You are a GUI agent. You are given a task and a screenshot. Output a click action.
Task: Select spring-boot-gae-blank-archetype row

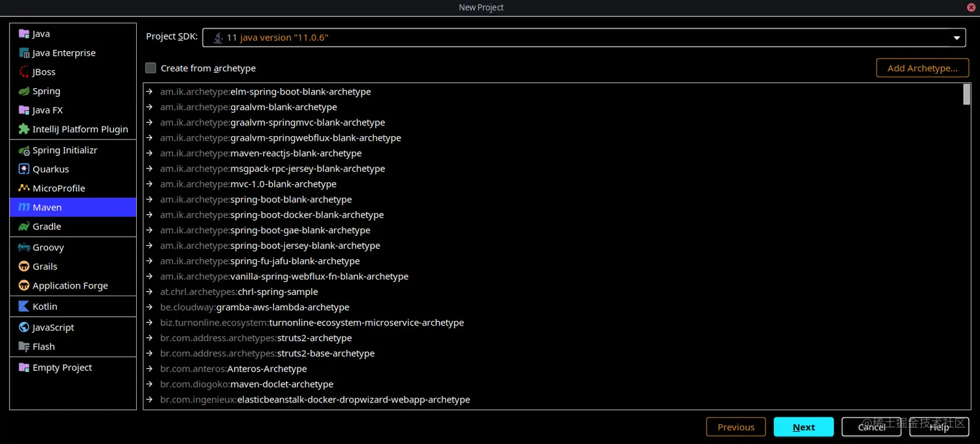click(553, 230)
